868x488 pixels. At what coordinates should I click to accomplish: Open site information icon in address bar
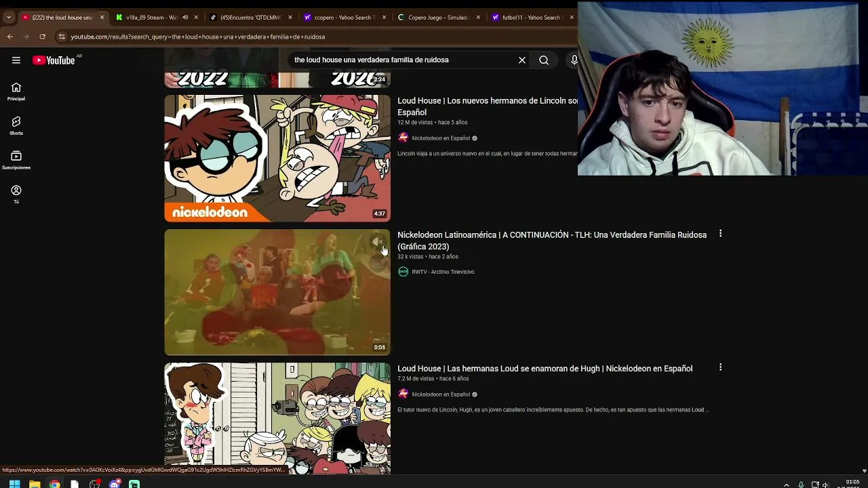[62, 37]
